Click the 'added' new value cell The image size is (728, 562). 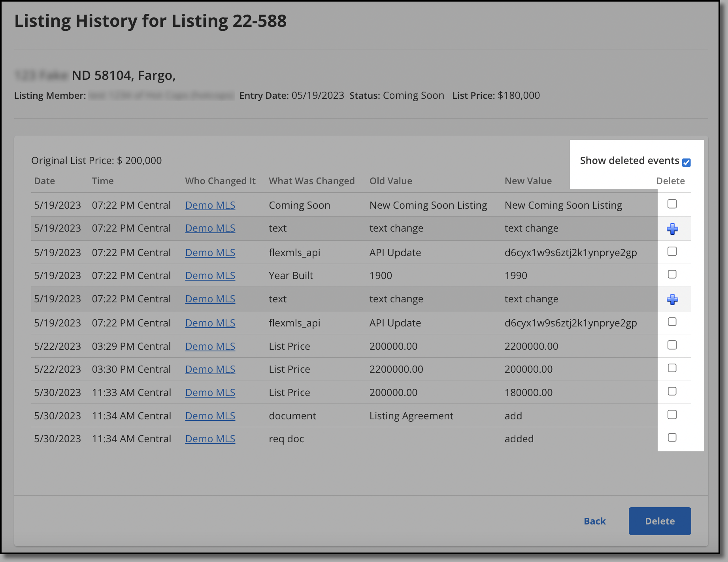pos(519,439)
